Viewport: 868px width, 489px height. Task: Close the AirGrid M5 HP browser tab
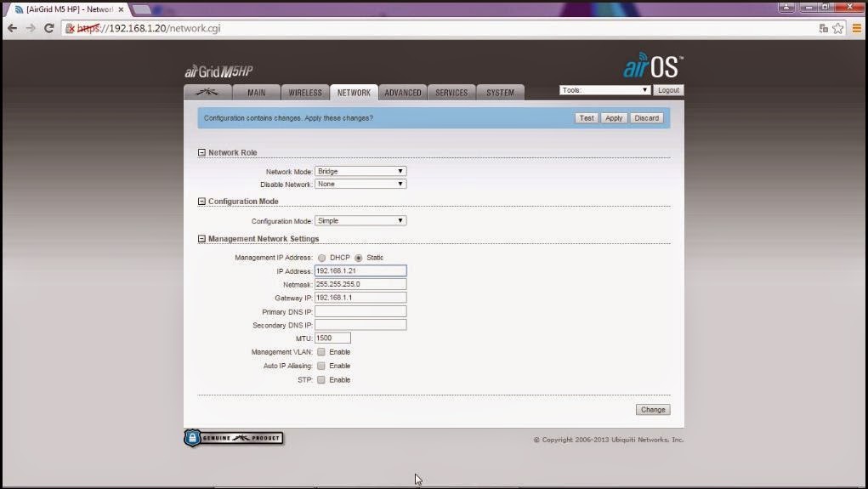pos(121,9)
